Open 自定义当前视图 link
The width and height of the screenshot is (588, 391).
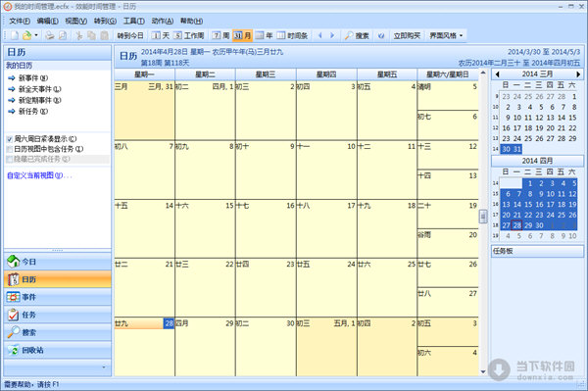pyautogui.click(x=39, y=175)
